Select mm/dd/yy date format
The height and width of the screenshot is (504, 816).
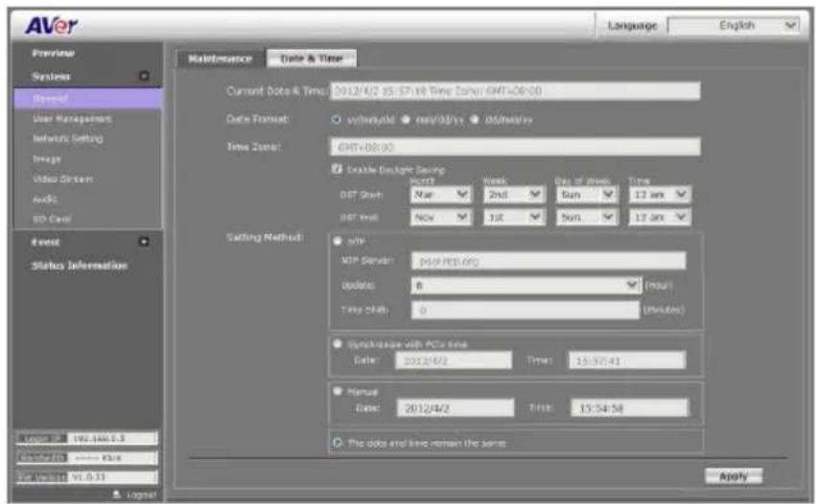click(x=406, y=120)
